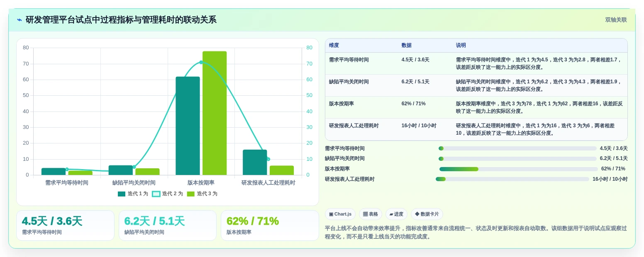The image size is (644, 257).
Task: Click the 需求平均等待时间 progress bar
Action: [517, 148]
